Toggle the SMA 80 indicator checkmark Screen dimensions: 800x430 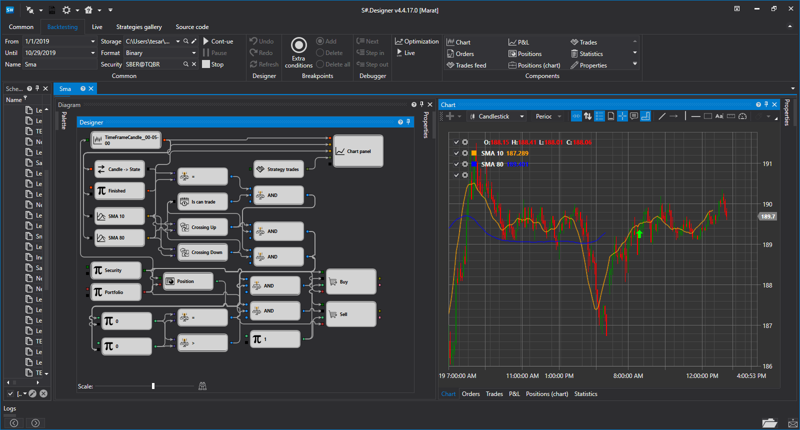[x=456, y=164]
